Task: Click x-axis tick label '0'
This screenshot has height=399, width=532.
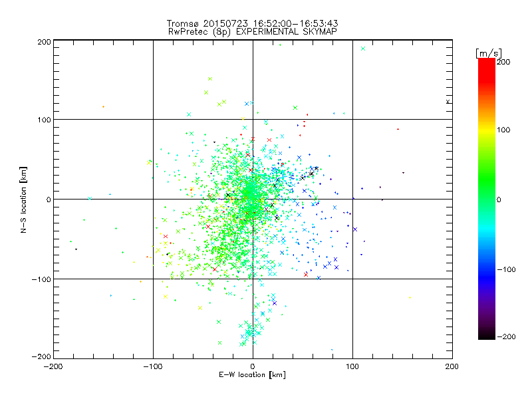Action: point(253,366)
